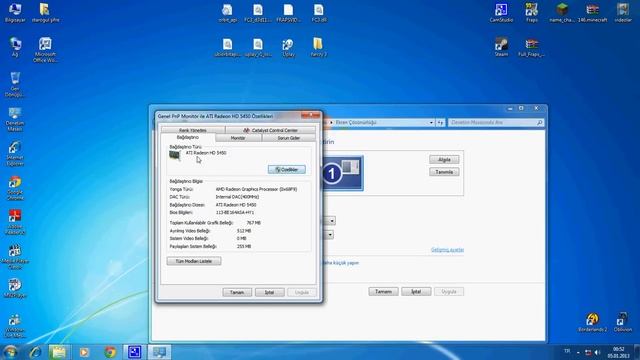Open the Geri Dönüşüm recycle bin icon
Image resolution: width=640 pixels, height=360 pixels.
click(x=15, y=84)
